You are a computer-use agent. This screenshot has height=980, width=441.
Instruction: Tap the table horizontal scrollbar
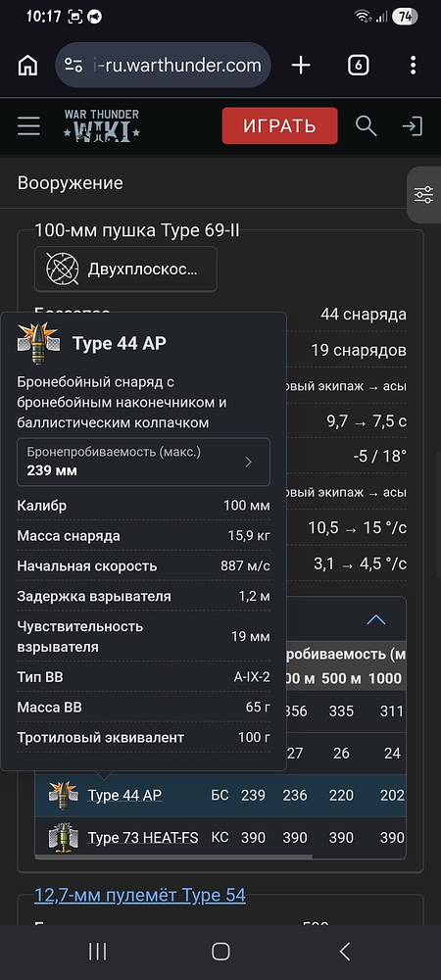pyautogui.click(x=173, y=857)
